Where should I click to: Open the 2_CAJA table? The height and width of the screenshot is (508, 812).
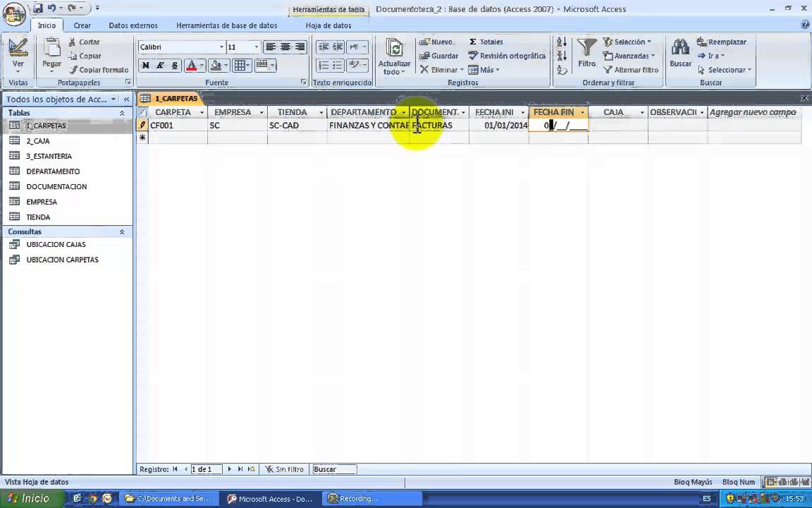(x=38, y=141)
